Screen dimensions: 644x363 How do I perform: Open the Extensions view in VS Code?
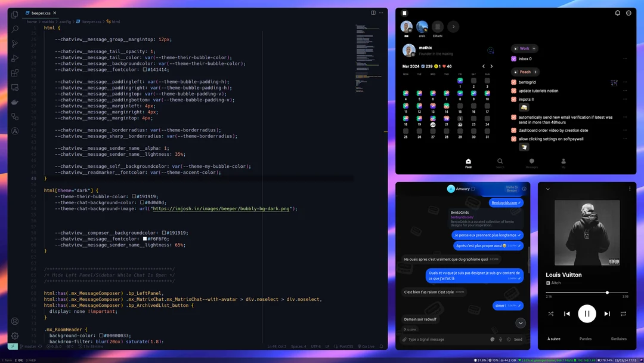tap(14, 73)
